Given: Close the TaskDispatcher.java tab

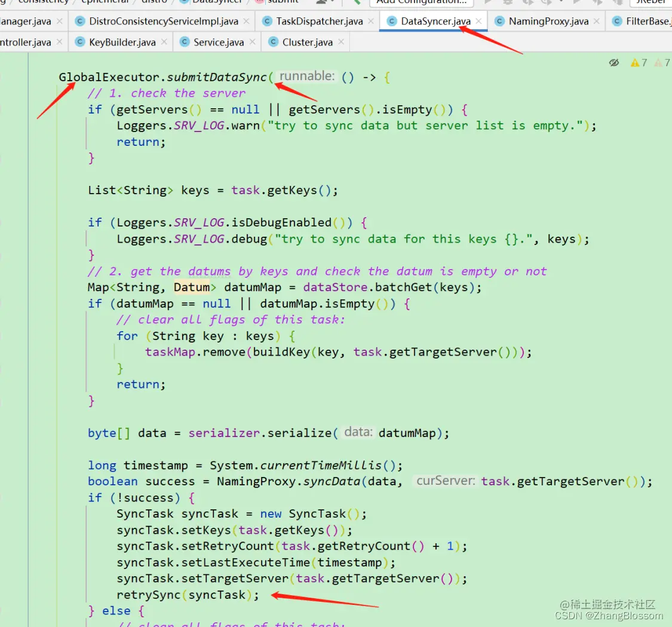Looking at the screenshot, I should tap(371, 21).
